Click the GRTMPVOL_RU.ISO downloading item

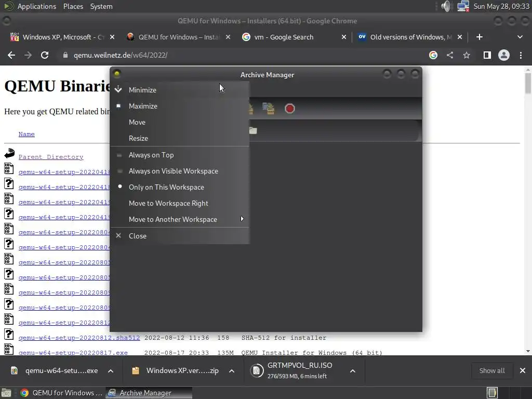click(295, 370)
